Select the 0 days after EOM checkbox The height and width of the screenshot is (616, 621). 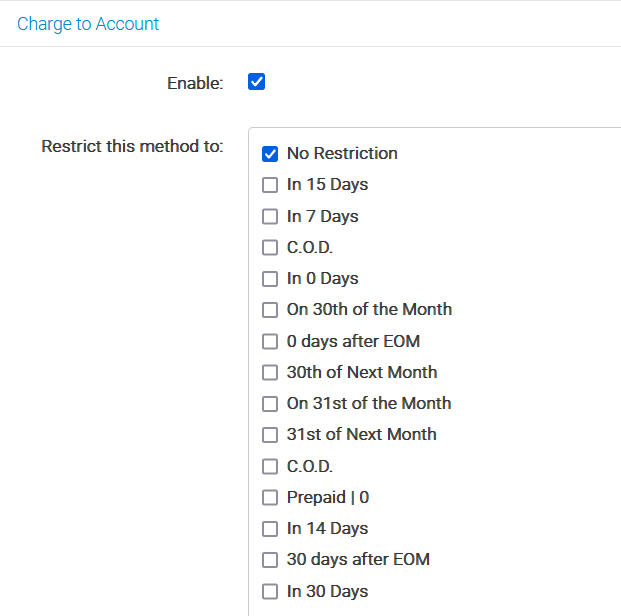coord(270,341)
